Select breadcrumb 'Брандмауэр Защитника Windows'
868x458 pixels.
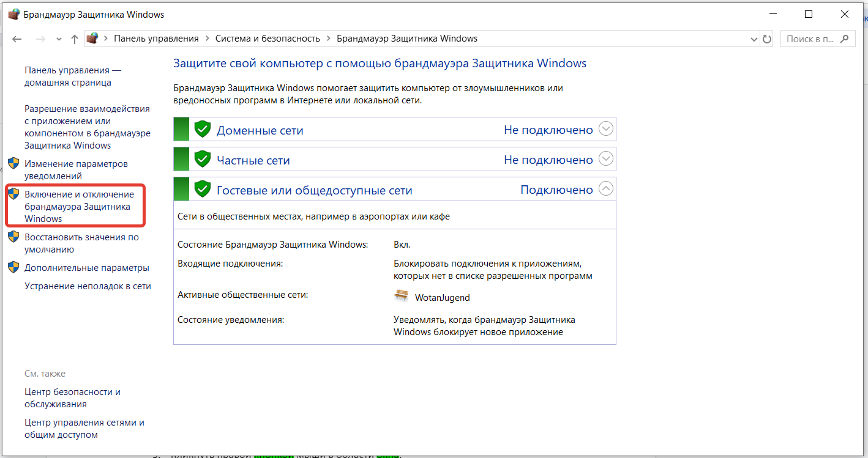tap(407, 39)
